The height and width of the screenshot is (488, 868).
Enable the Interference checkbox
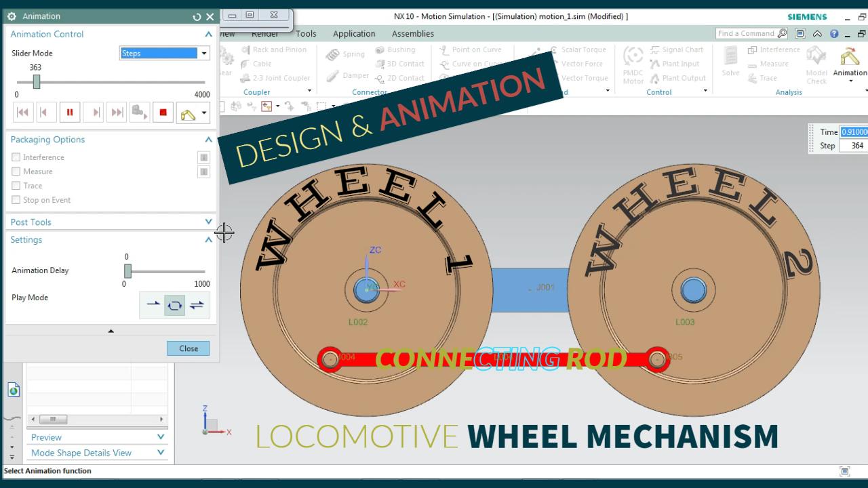pos(16,157)
